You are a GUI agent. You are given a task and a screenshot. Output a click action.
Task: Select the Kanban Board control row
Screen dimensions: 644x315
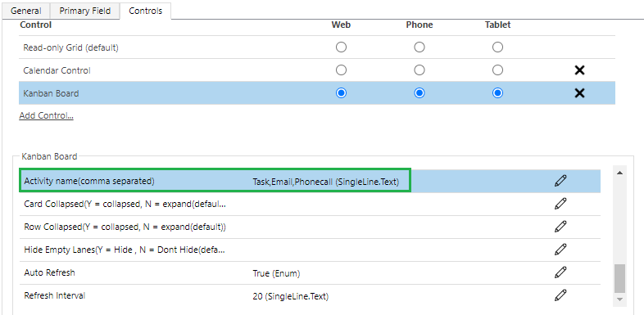tap(317, 93)
